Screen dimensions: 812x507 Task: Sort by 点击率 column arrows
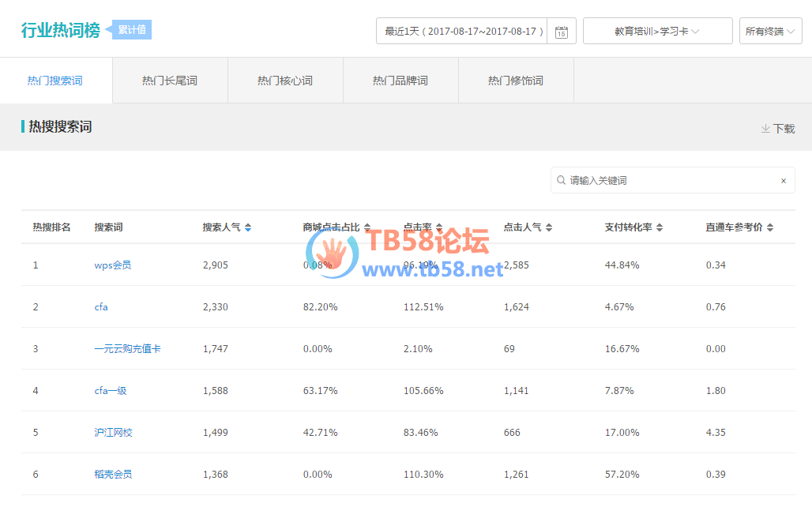439,227
